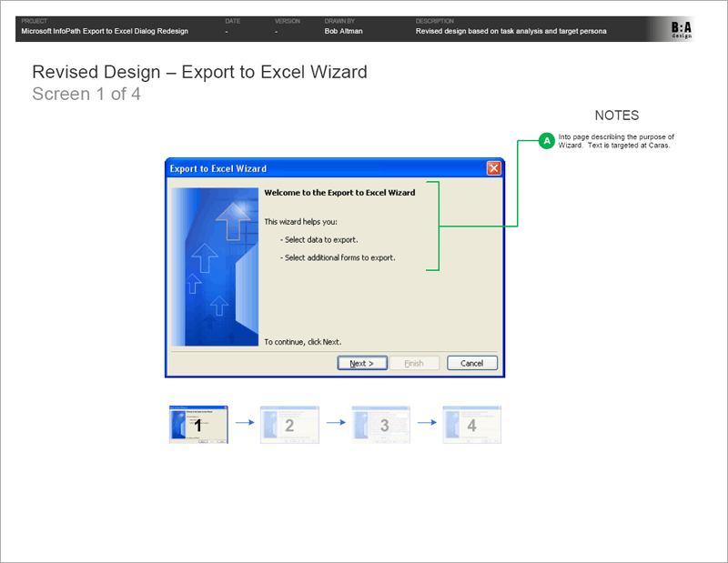Click the 'Export to Excel Wizard' title bar text
Image resolution: width=728 pixels, height=563 pixels.
pyautogui.click(x=218, y=168)
